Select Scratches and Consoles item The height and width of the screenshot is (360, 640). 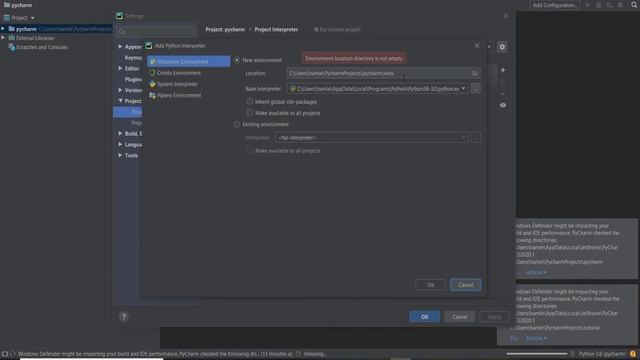pos(42,47)
